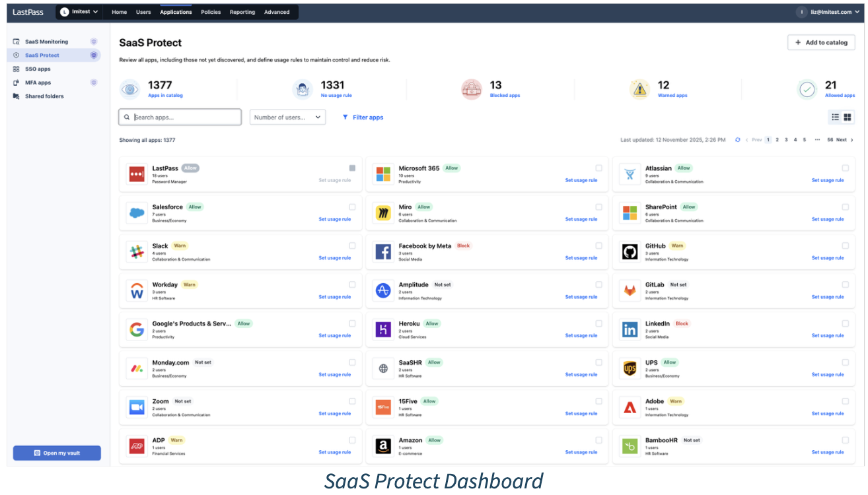Click the Slack app logo

[137, 252]
